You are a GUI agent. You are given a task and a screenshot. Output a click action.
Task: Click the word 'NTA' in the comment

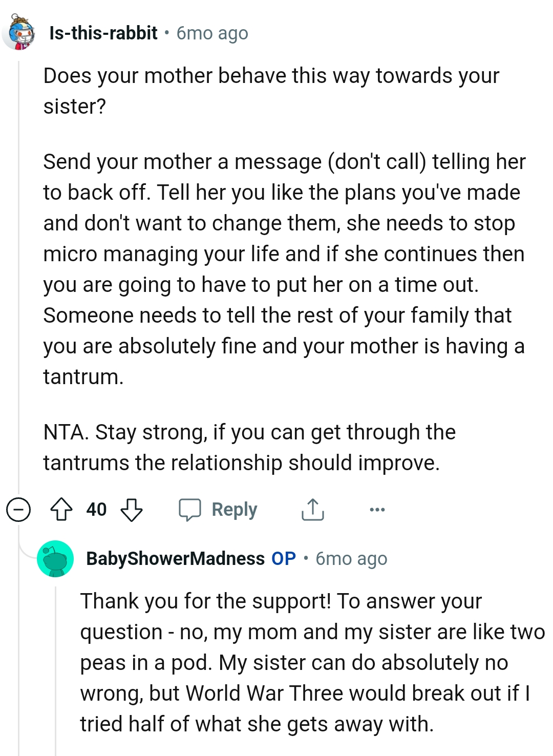(65, 432)
